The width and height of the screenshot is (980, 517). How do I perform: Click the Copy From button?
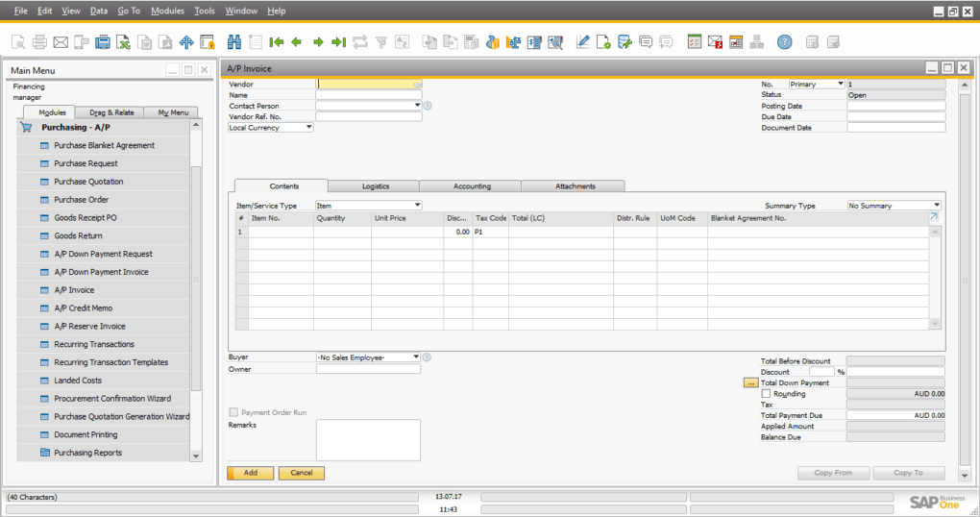coord(833,473)
